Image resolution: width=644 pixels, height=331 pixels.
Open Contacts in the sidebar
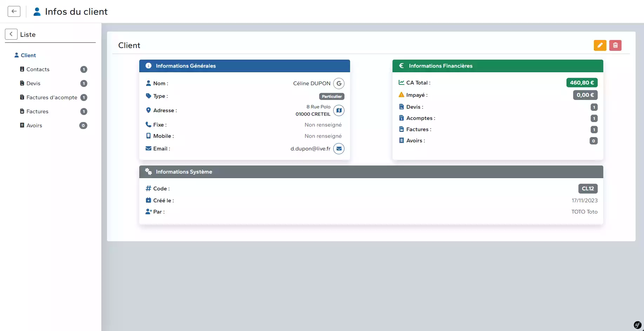click(38, 69)
